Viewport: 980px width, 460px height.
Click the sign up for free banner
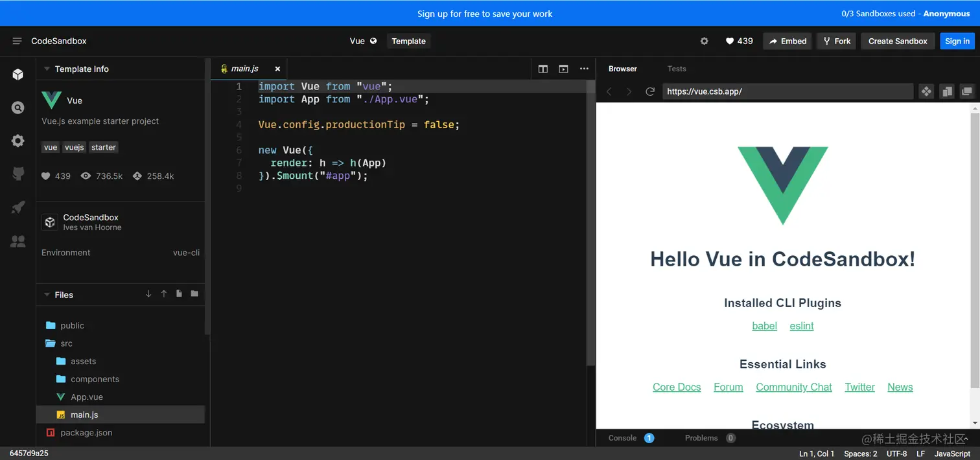(485, 14)
